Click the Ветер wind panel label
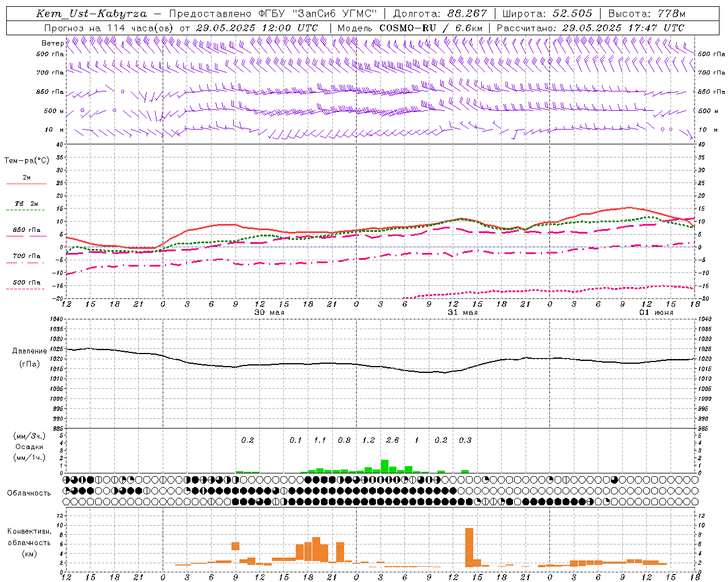Viewport: 728px width, 582px height. [x=52, y=43]
